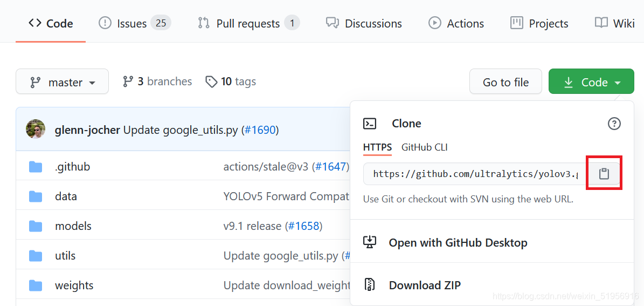Open the Issues tab
The image size is (644, 306).
coord(134,23)
